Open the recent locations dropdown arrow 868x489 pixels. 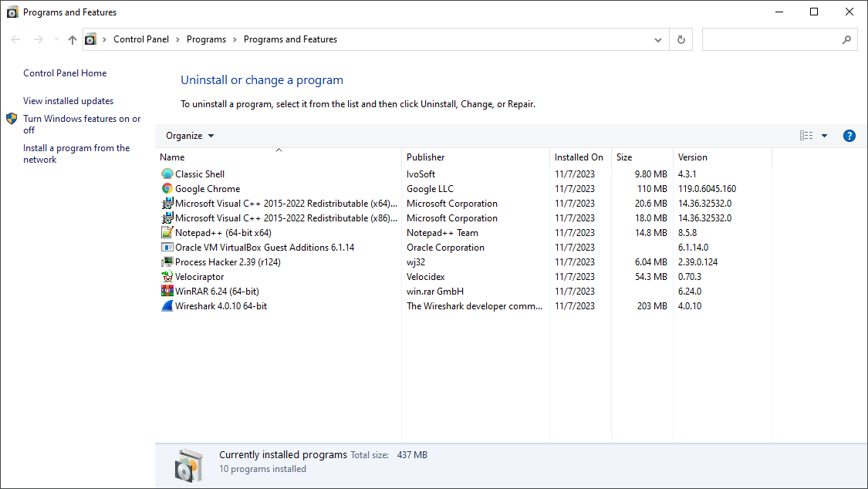click(x=56, y=39)
